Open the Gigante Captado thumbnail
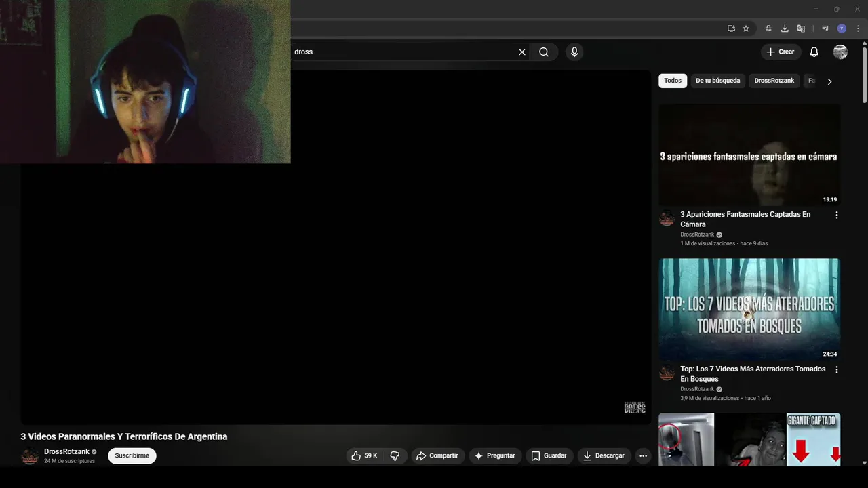 coord(749,439)
